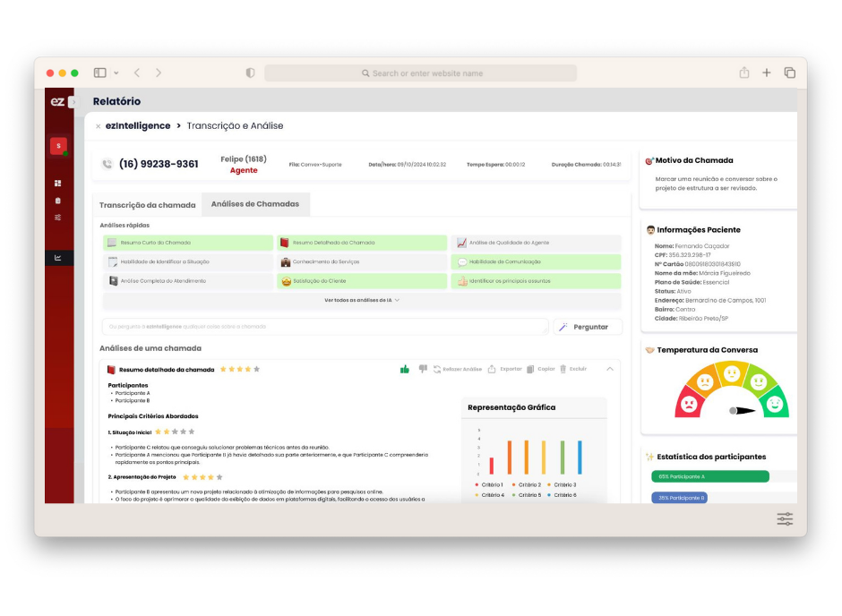Click the 2. Apresentação do Projeto heading
The width and height of the screenshot is (842, 616).
tap(142, 477)
